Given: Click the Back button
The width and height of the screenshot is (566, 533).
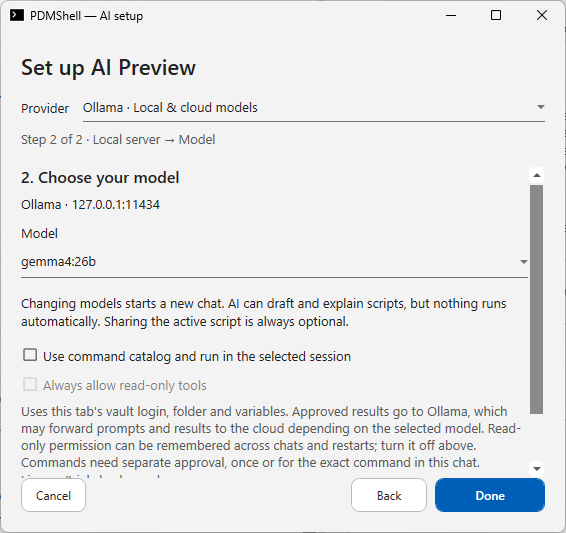Looking at the screenshot, I should click(389, 495).
